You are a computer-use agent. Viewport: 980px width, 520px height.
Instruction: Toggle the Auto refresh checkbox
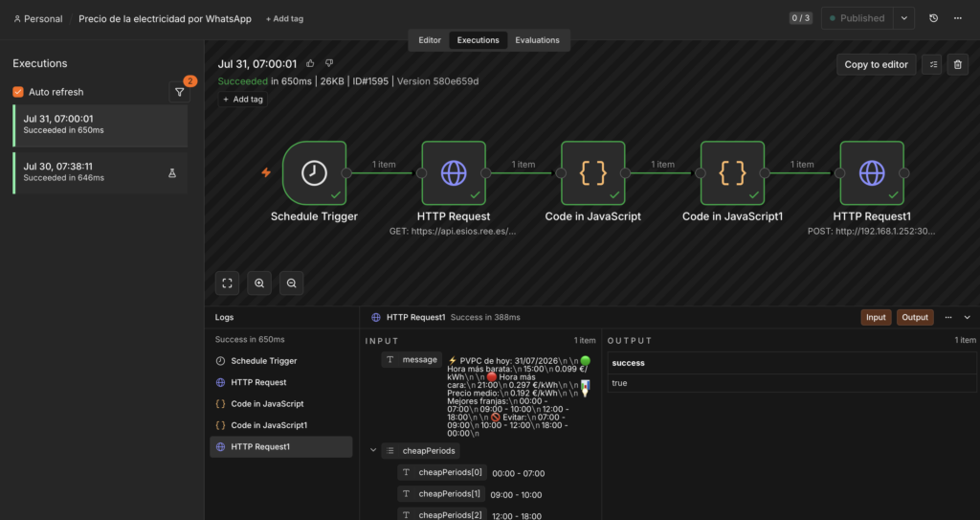click(x=18, y=92)
